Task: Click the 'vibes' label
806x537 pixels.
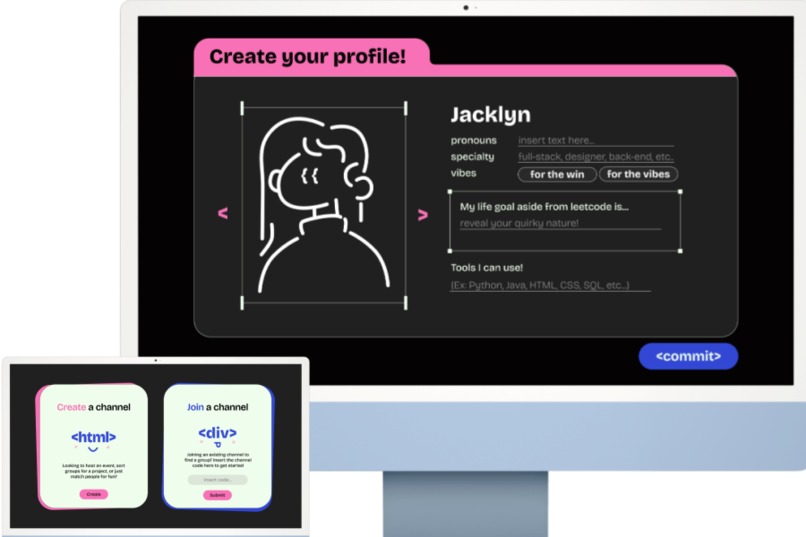Action: point(463,173)
